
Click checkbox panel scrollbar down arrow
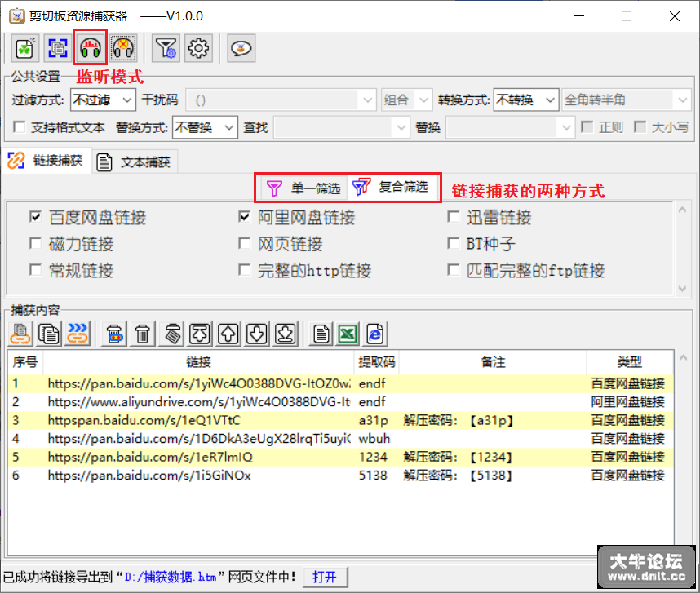click(682, 288)
